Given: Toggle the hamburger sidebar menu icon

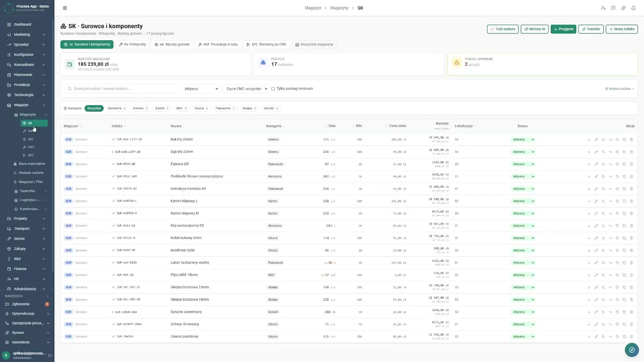Looking at the screenshot, I should click(x=65, y=8).
